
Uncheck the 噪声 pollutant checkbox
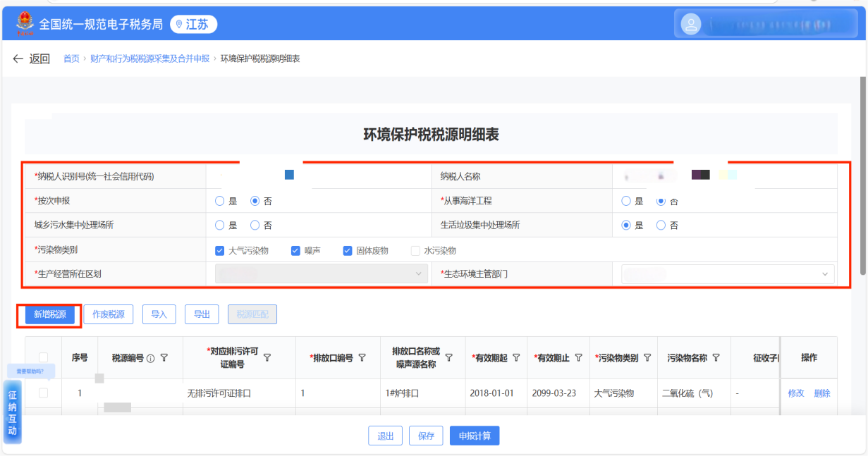296,250
